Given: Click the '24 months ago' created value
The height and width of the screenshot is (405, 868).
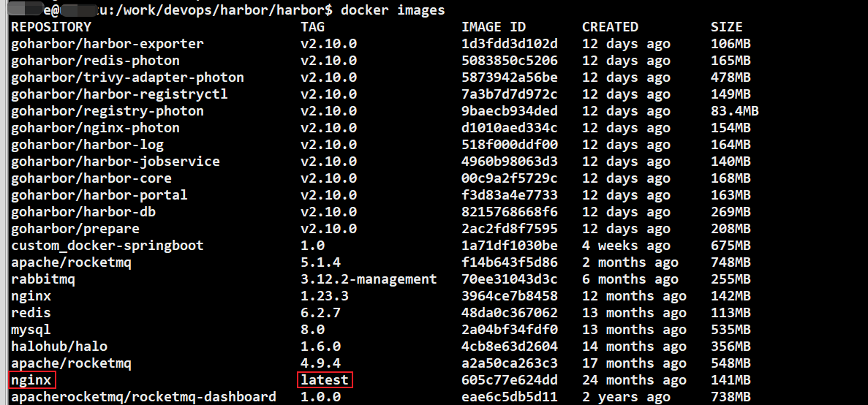Looking at the screenshot, I should (635, 381).
